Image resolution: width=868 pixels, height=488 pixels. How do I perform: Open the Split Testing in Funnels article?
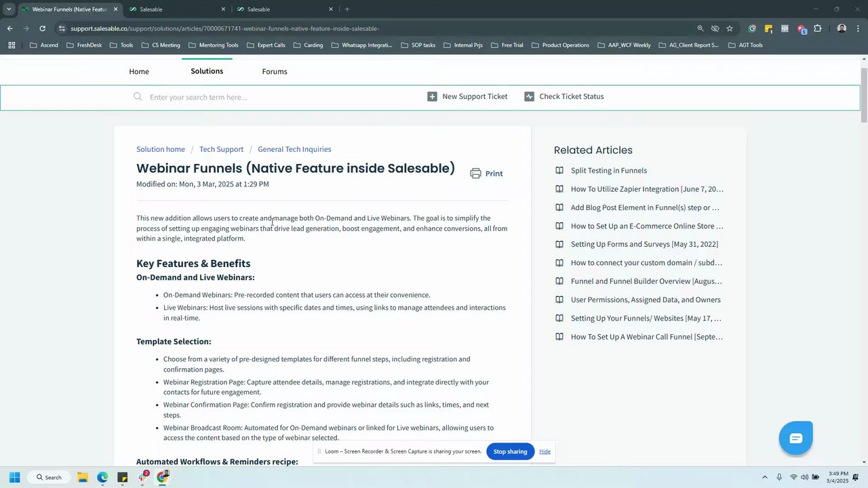tap(609, 171)
